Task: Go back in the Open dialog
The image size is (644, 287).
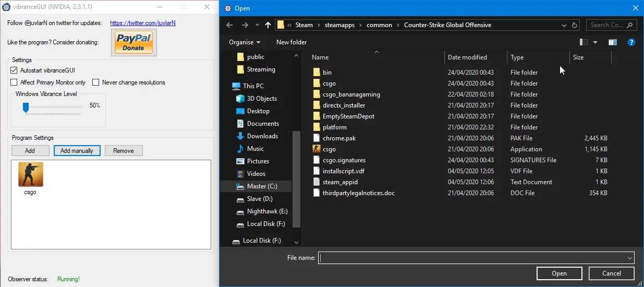Action: click(229, 25)
